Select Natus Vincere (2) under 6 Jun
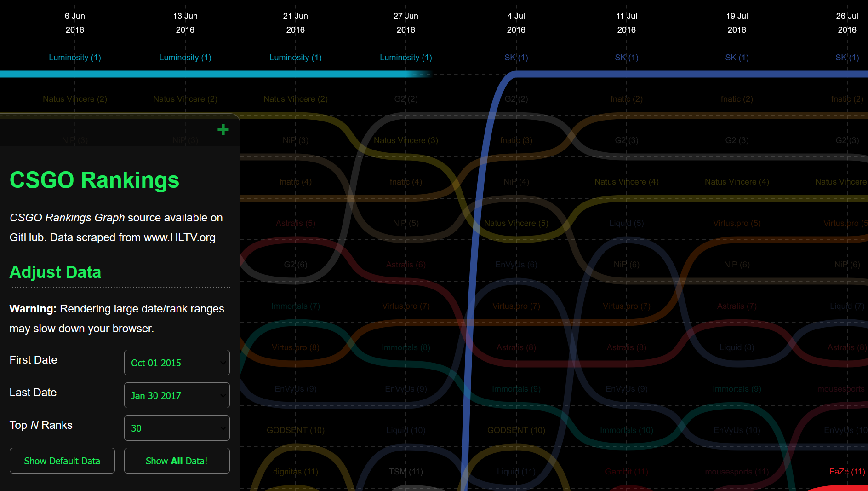868x491 pixels. [75, 99]
